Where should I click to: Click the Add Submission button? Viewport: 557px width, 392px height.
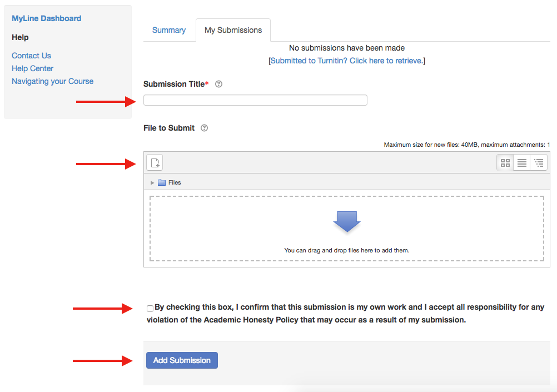[x=182, y=360]
